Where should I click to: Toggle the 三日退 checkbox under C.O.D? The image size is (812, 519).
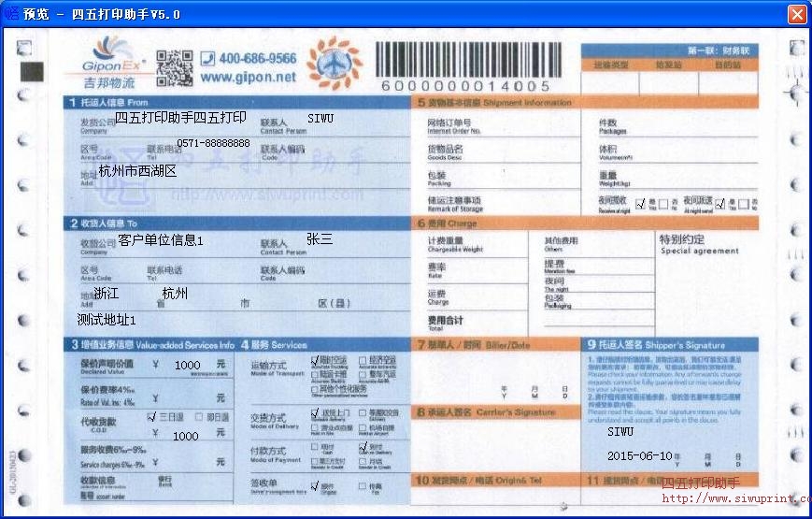[152, 417]
